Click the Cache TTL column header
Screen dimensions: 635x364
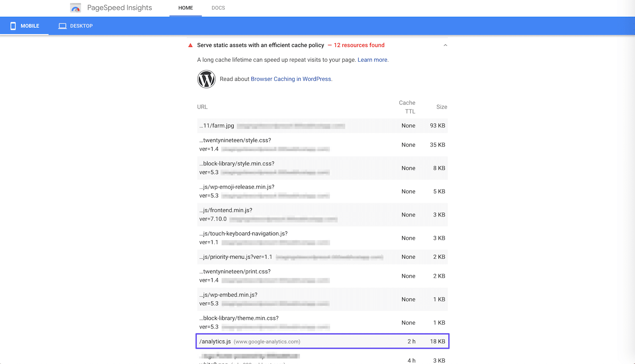click(407, 107)
